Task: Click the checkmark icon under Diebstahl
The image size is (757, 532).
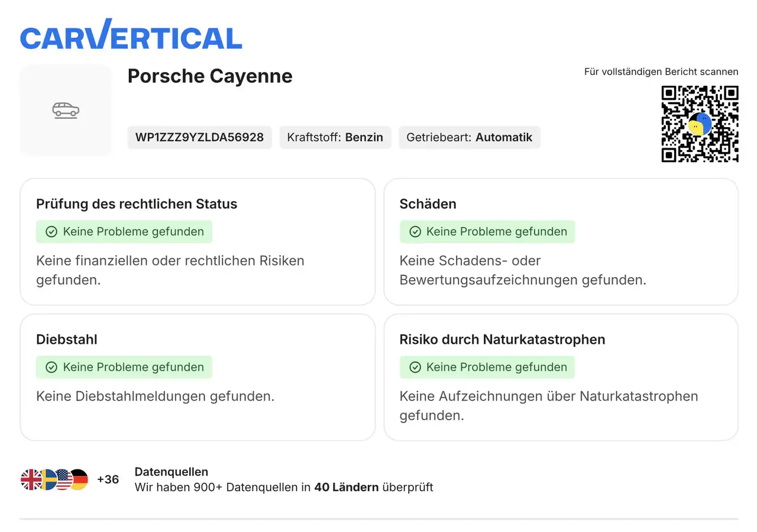Action: 51,367
